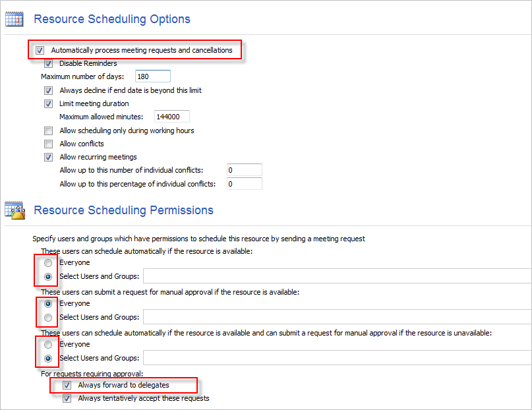The image size is (532, 410).
Task: Disable Allow recurring meetings
Action: click(49, 157)
